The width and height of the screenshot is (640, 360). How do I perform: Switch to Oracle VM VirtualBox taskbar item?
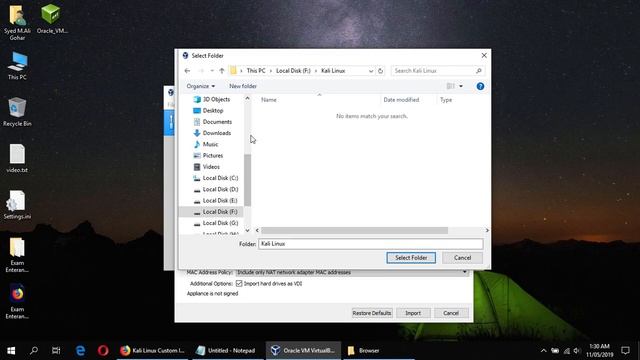tap(303, 351)
